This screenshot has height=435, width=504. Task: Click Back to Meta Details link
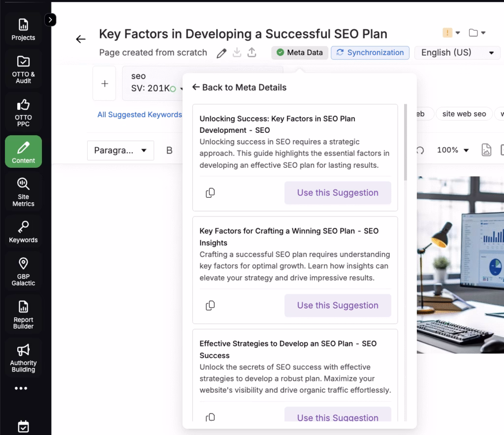pos(239,88)
